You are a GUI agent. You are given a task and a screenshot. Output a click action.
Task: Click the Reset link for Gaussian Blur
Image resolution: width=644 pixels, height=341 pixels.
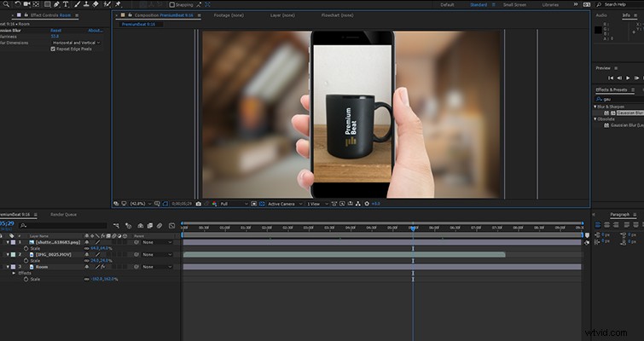tap(55, 31)
